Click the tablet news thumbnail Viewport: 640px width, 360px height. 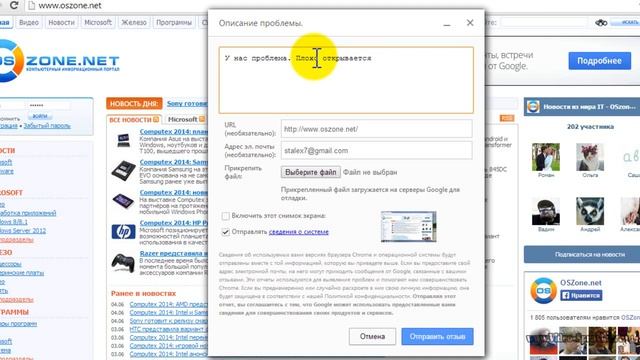coord(123,201)
